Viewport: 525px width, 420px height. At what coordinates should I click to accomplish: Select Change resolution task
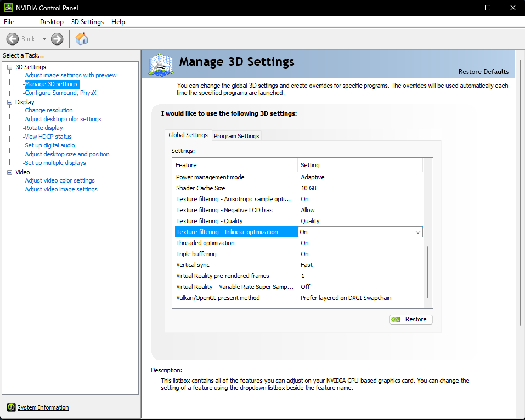pos(48,110)
